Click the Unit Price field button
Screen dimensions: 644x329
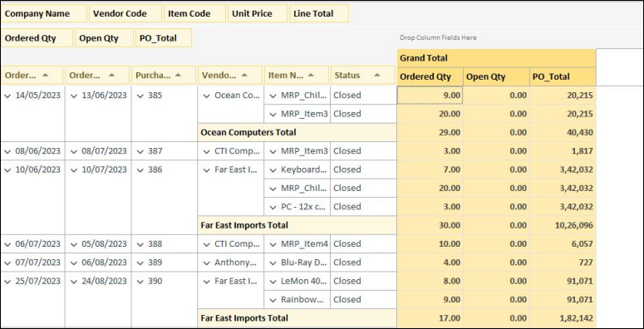coord(258,13)
